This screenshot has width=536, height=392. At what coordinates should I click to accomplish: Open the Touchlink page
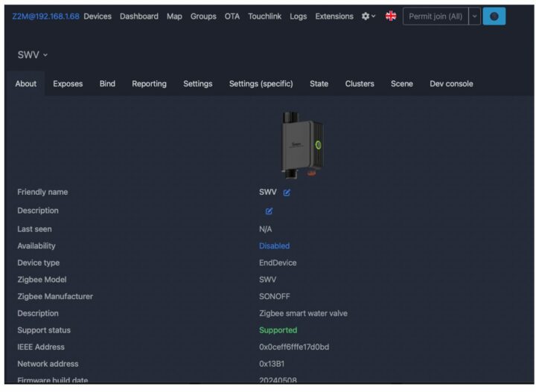[x=264, y=16]
